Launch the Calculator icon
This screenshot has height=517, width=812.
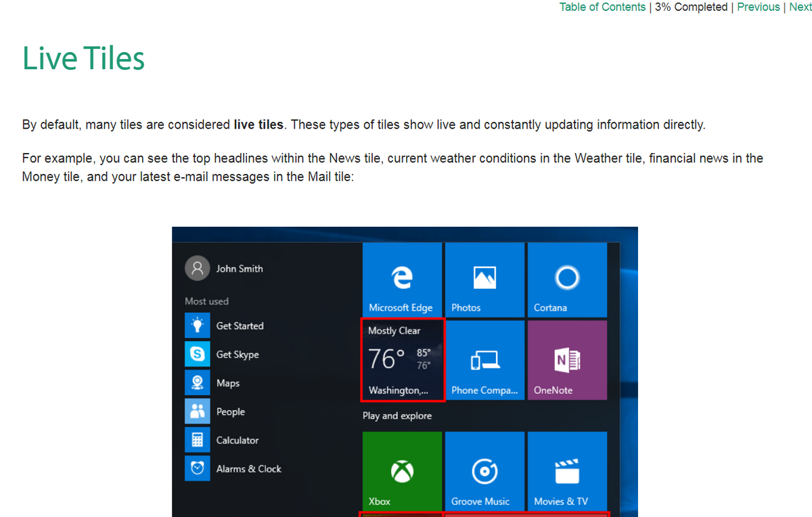coord(197,440)
